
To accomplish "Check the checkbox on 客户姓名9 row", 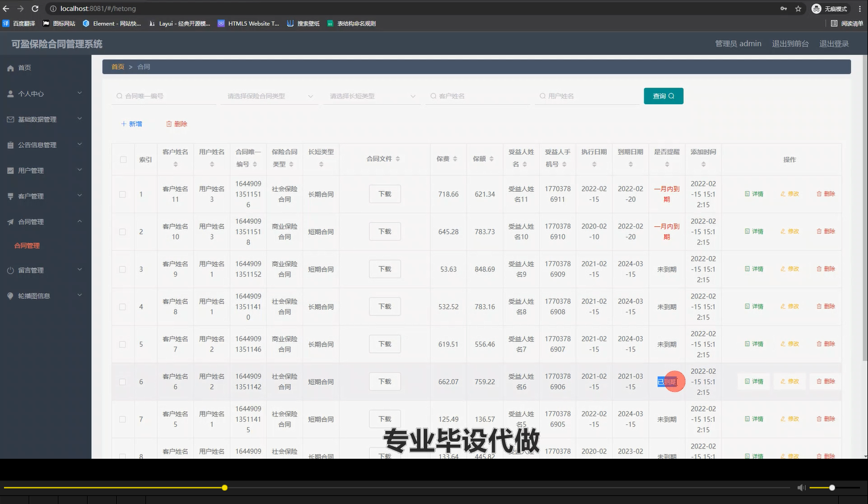I will 123,269.
